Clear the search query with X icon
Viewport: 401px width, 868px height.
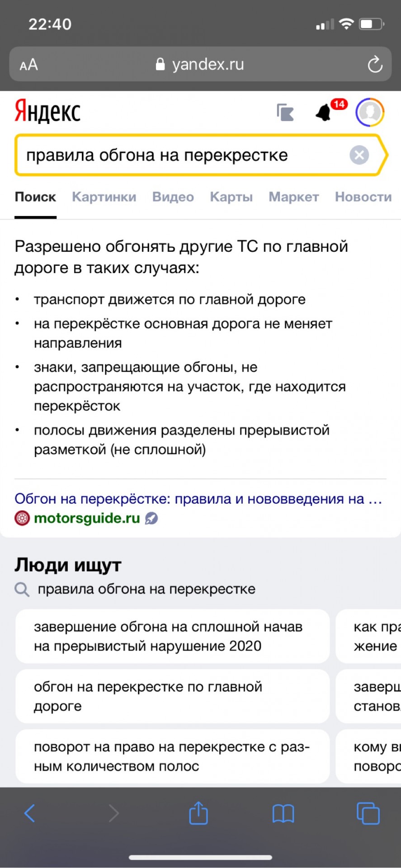(x=359, y=156)
